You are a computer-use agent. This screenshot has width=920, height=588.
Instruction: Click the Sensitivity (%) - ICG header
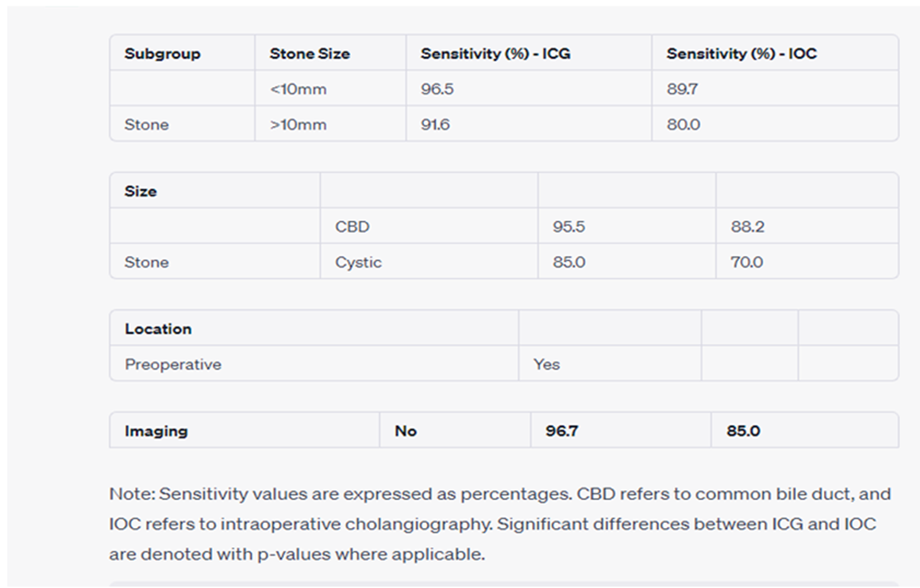(495, 54)
